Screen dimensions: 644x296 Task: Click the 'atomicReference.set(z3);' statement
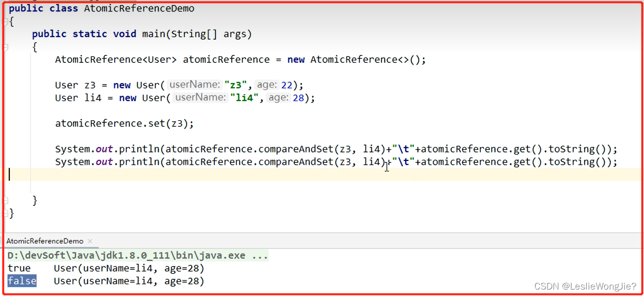[125, 123]
